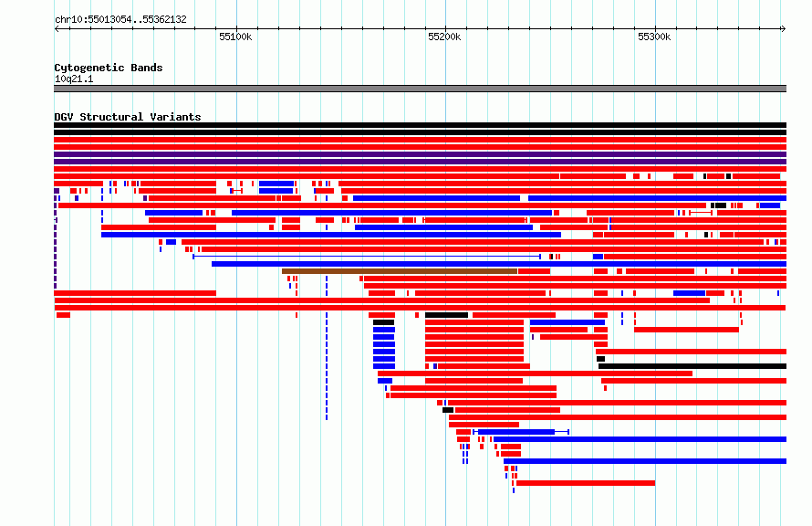Viewport: 812px width, 526px height.
Task: Click the 'Cytogenetic Bands' track title
Action: tap(109, 68)
